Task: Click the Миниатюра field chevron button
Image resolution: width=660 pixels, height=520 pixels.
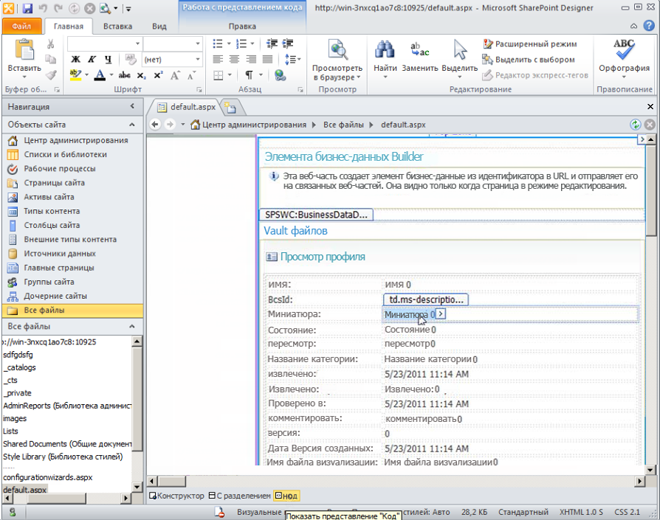Action: [440, 314]
